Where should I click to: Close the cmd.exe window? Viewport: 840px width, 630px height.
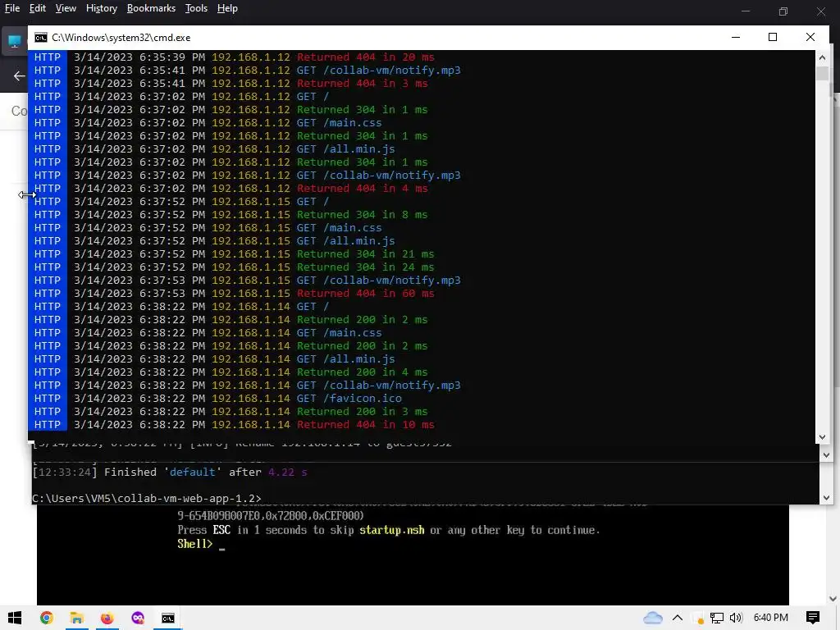point(810,37)
